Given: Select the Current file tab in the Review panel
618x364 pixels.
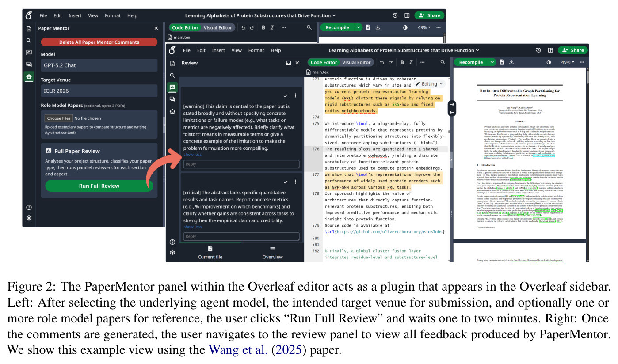Looking at the screenshot, I should tap(210, 253).
